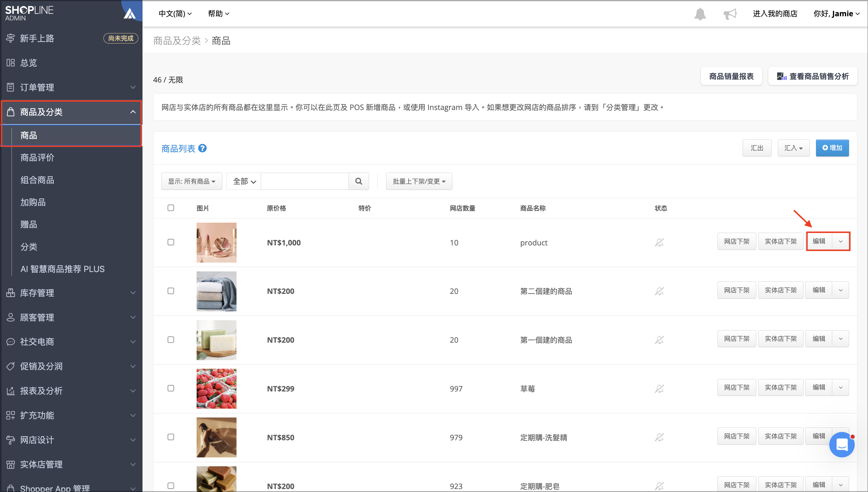Open the notification bell icon
This screenshot has height=492, width=868.
700,14
